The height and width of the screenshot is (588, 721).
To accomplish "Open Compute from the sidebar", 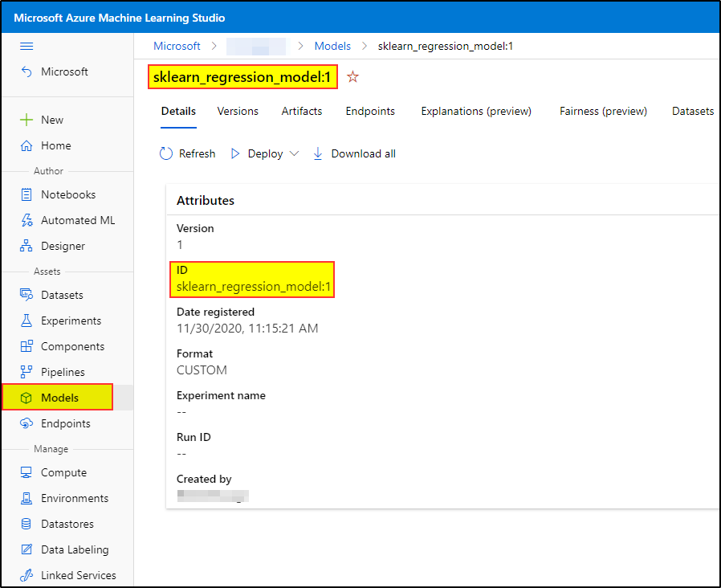I will coord(64,472).
